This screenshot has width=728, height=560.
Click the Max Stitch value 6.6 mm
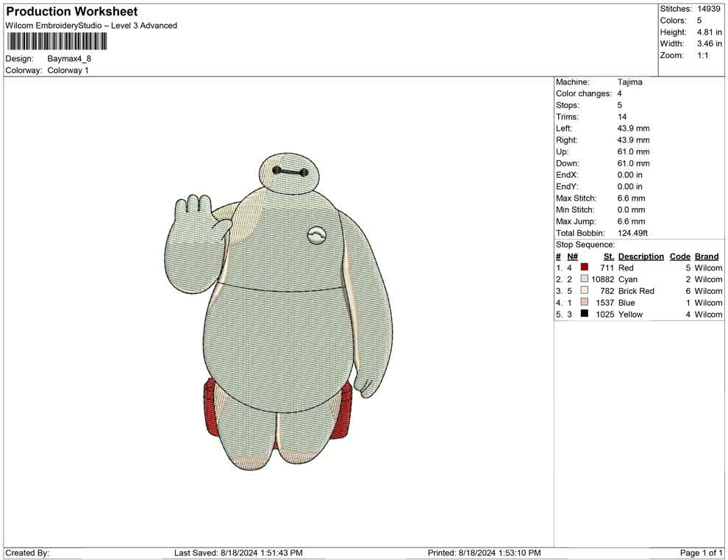tap(631, 198)
